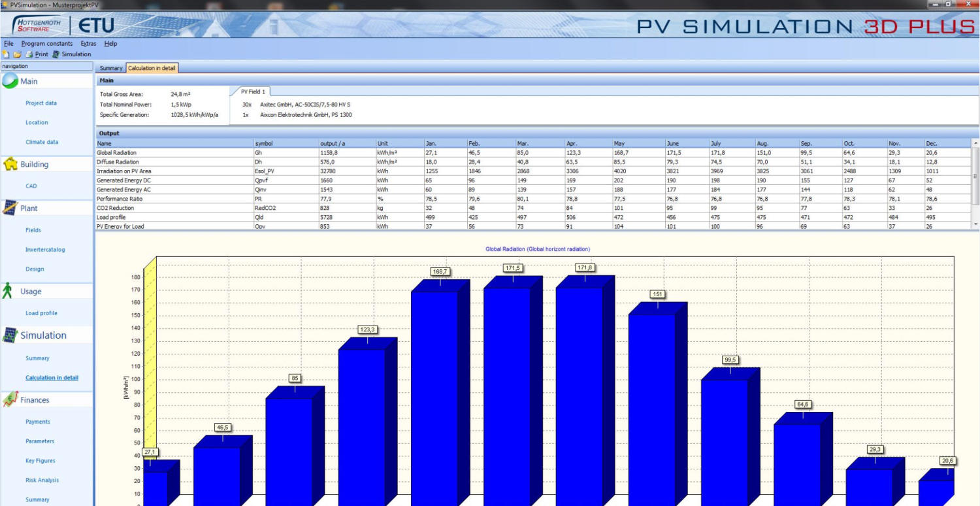Click the Performance Ratio value 77,9
The width and height of the screenshot is (980, 506).
(x=348, y=198)
